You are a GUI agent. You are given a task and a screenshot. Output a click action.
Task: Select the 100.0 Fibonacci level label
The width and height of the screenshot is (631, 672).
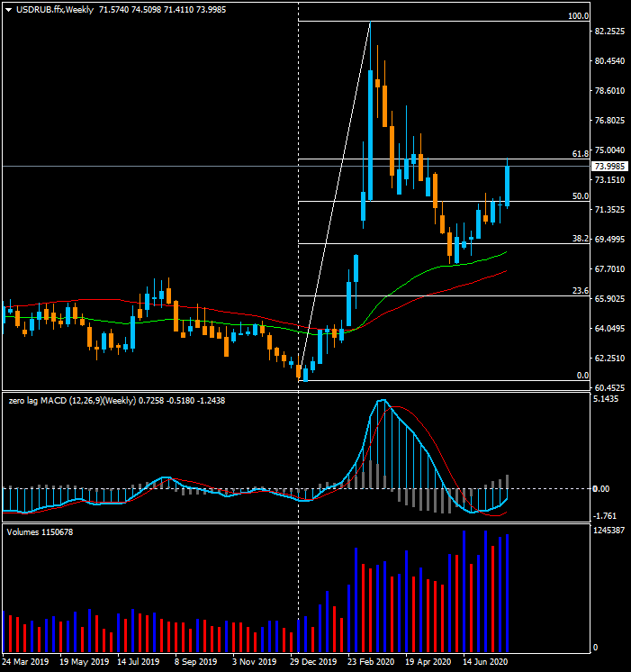pyautogui.click(x=578, y=16)
